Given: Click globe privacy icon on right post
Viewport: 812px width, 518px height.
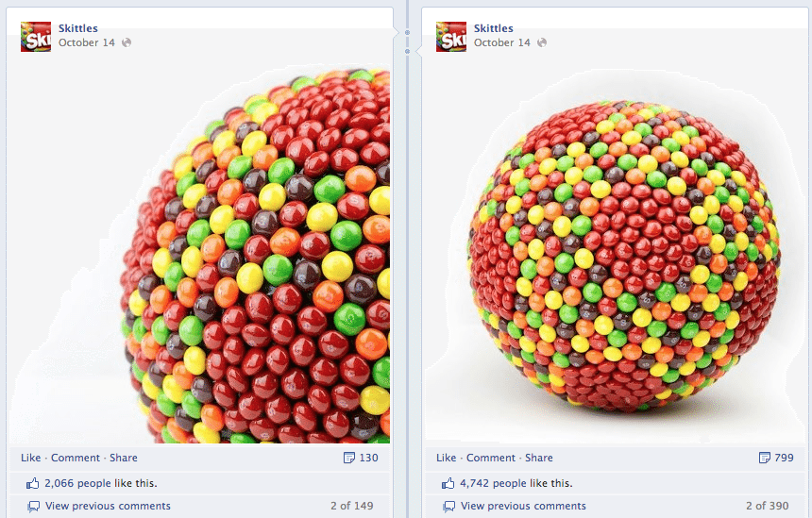Looking at the screenshot, I should pos(542,42).
